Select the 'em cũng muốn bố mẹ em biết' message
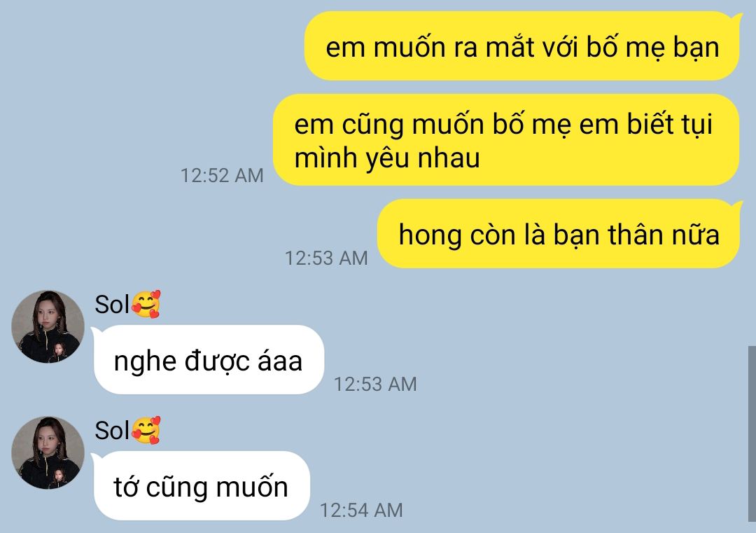756x533 pixels. coord(506,140)
